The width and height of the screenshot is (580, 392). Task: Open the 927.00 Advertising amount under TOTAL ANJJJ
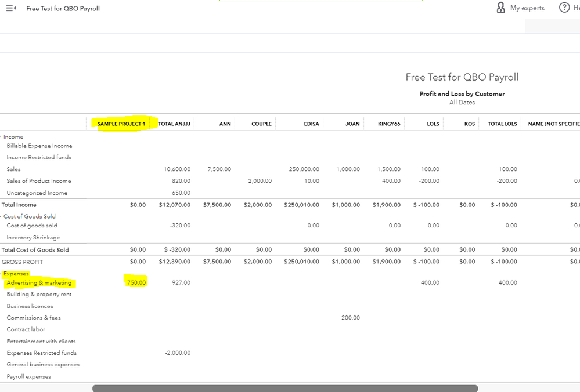click(181, 282)
